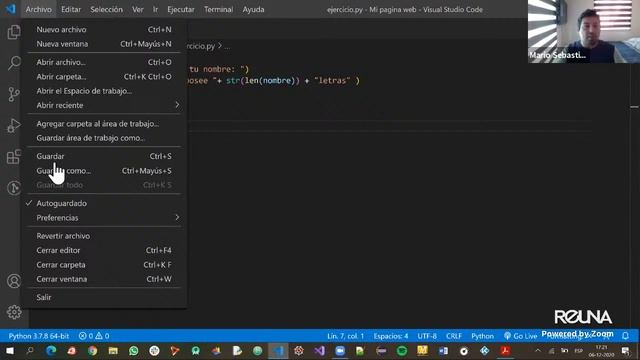Open Run and Debug view icon
Viewport: 640px width, 360px height.
point(13,126)
